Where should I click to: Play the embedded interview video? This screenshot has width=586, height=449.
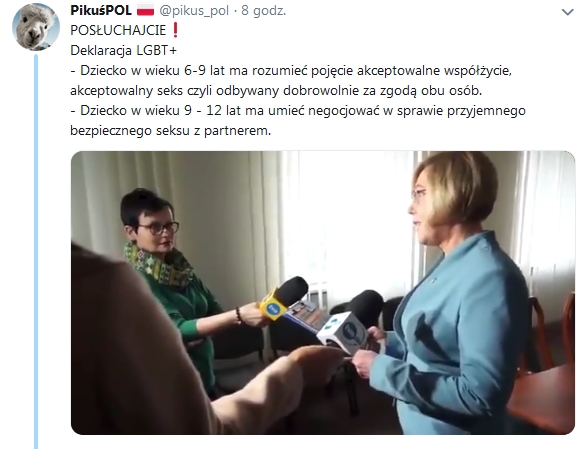[323, 292]
